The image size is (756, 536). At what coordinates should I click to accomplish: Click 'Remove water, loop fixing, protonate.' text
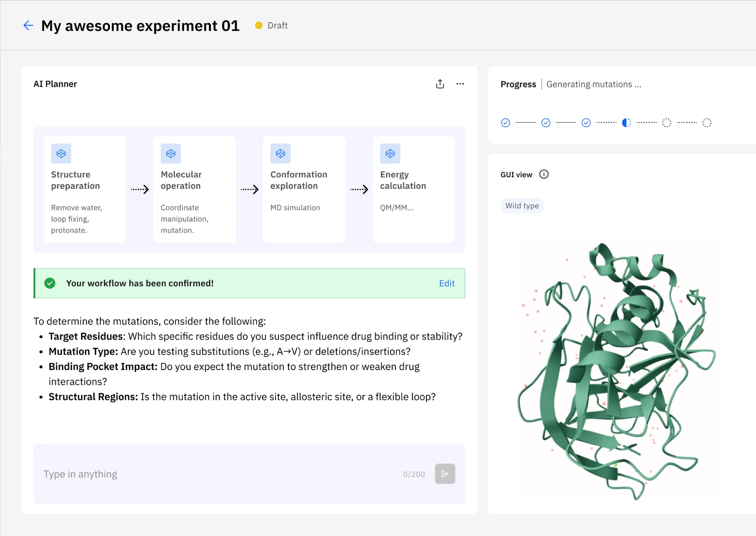tap(77, 219)
